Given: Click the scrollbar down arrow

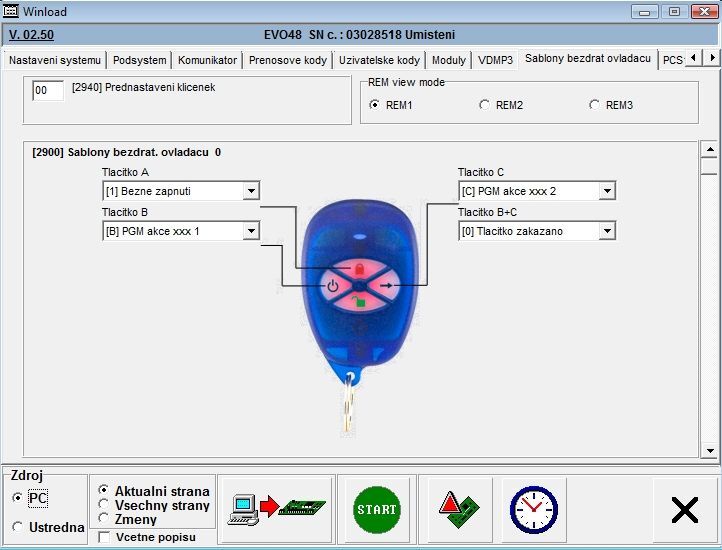Looking at the screenshot, I should click(709, 451).
